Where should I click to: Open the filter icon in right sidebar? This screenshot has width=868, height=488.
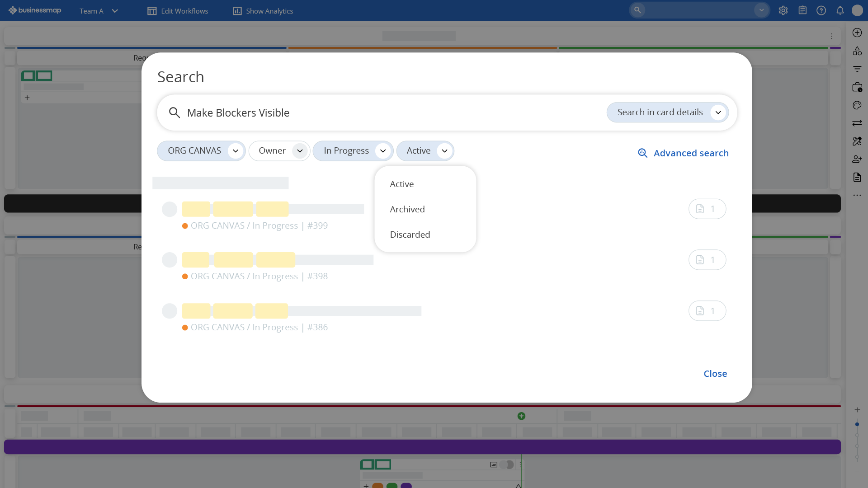pos(857,69)
